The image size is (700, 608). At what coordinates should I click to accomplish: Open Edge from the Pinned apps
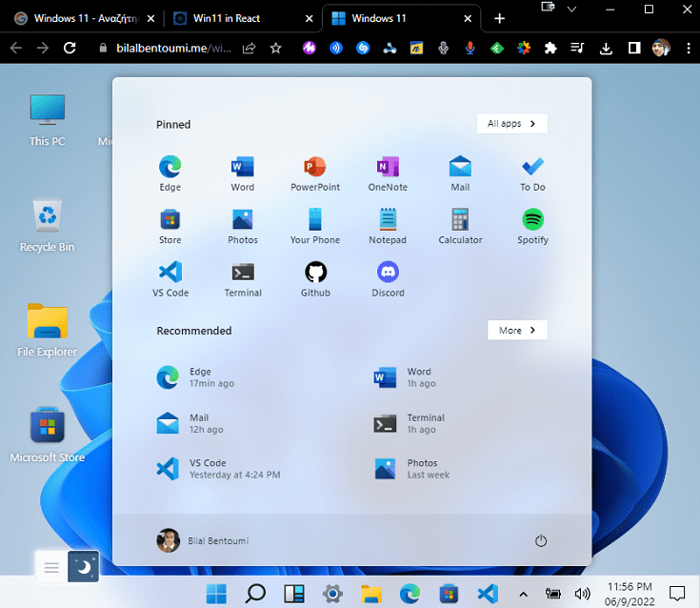170,173
